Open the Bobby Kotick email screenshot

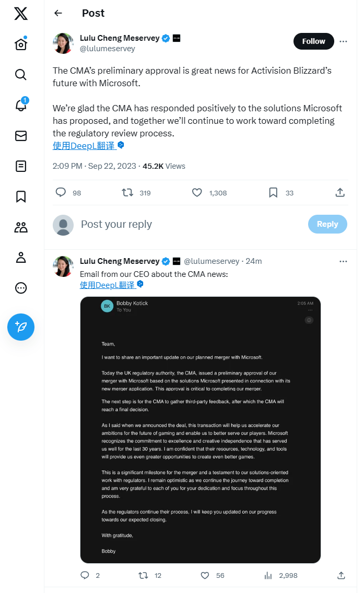pos(201,429)
